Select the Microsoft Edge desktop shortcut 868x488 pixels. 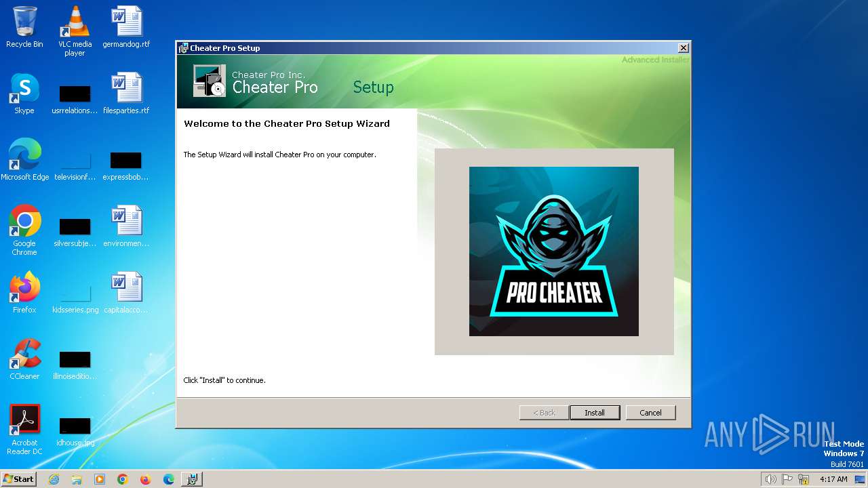pyautogui.click(x=24, y=160)
